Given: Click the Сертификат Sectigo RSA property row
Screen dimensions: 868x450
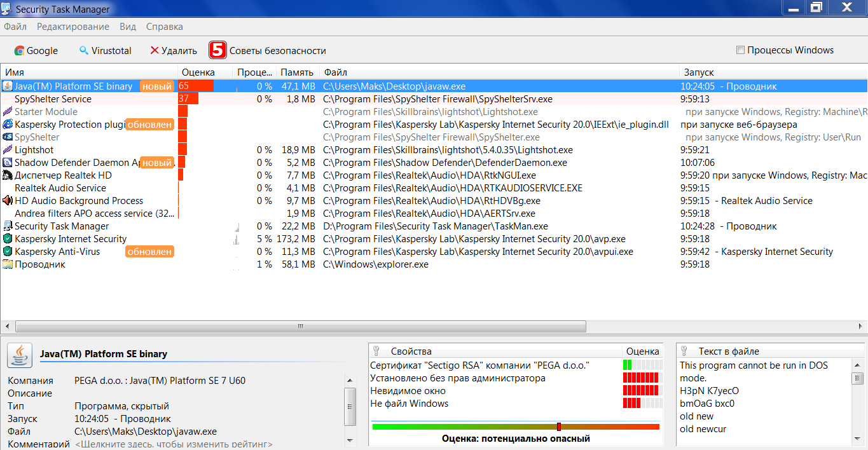Looking at the screenshot, I should tap(515, 365).
